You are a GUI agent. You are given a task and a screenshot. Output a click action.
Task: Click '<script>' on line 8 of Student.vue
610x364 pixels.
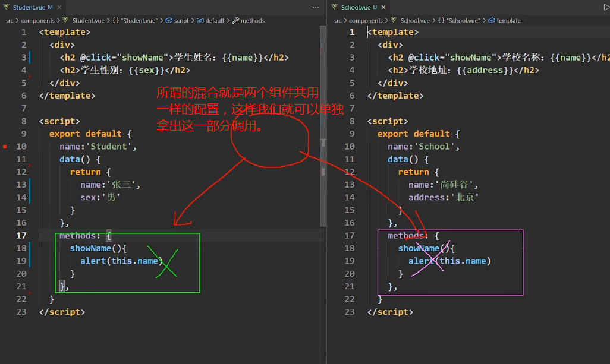click(x=59, y=121)
